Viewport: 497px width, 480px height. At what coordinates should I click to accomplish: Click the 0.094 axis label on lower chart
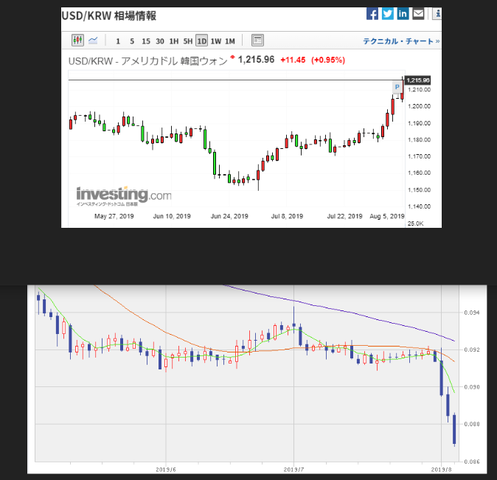(x=472, y=313)
